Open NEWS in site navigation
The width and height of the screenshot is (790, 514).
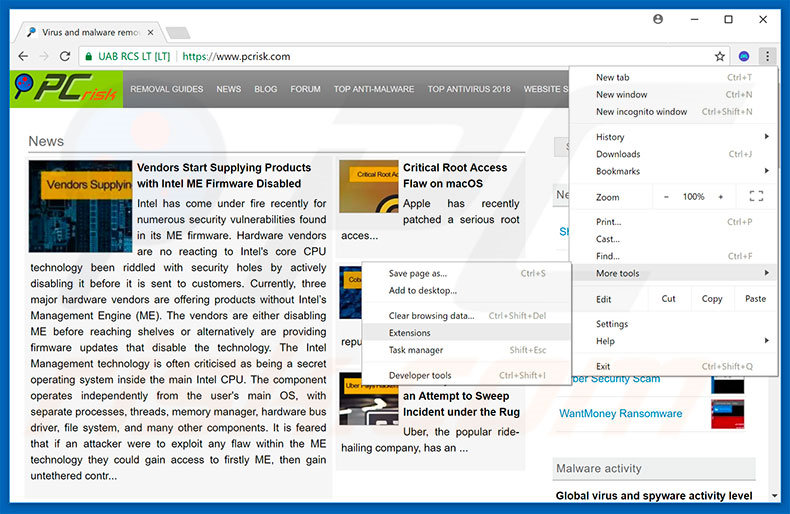point(229,89)
